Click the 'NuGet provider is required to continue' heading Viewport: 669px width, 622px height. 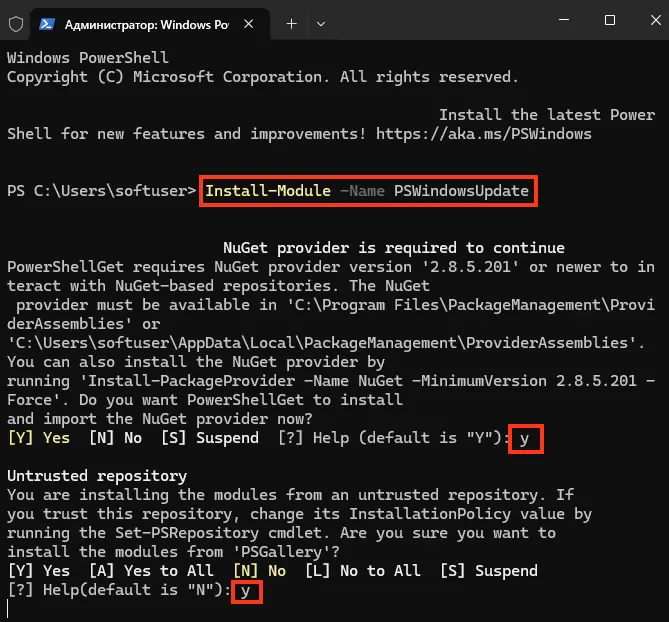click(393, 248)
